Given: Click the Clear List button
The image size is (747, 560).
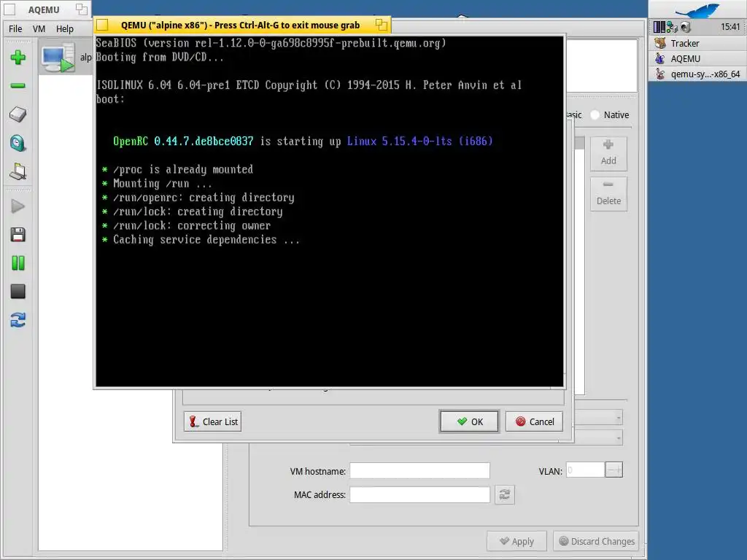Looking at the screenshot, I should tap(212, 421).
